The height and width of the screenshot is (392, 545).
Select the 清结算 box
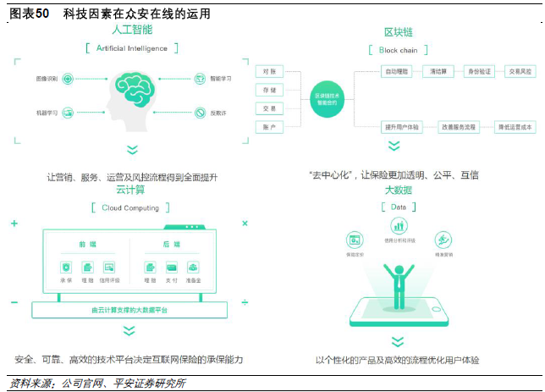point(438,72)
